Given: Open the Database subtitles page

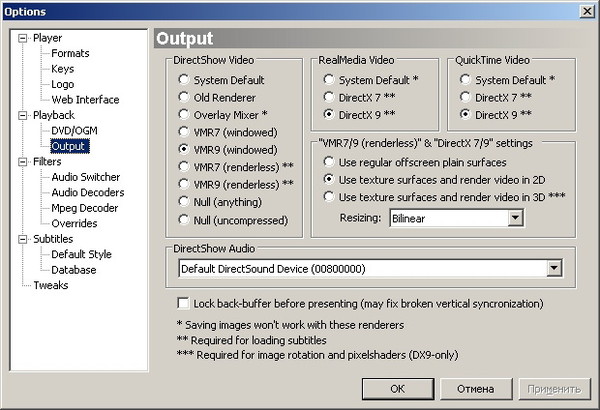Looking at the screenshot, I should pyautogui.click(x=73, y=270).
